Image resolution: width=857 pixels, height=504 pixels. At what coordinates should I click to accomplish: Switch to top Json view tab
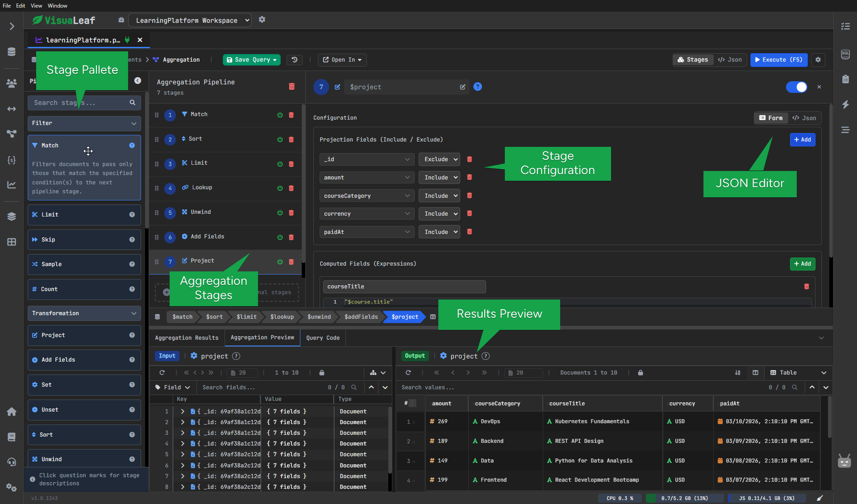730,60
